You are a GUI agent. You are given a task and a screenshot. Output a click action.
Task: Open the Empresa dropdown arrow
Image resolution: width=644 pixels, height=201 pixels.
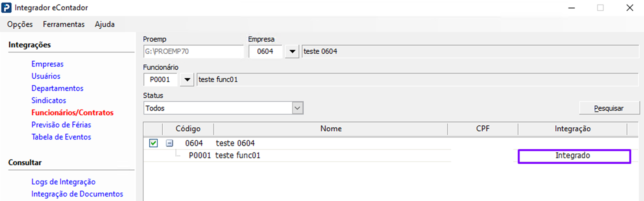coord(292,52)
